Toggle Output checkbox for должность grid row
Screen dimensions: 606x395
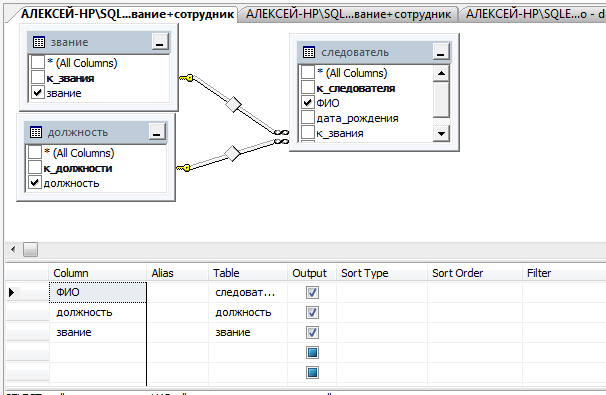pyautogui.click(x=312, y=313)
